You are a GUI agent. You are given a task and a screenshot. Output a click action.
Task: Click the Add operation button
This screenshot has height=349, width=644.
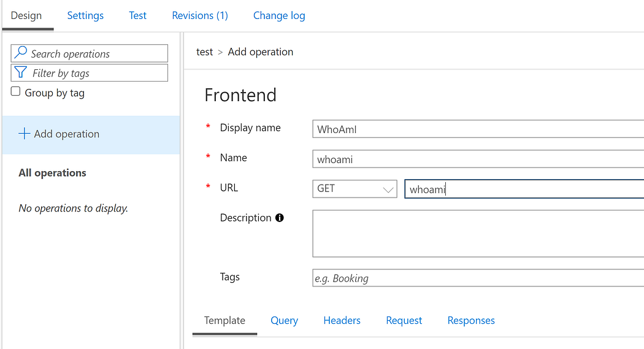[66, 134]
